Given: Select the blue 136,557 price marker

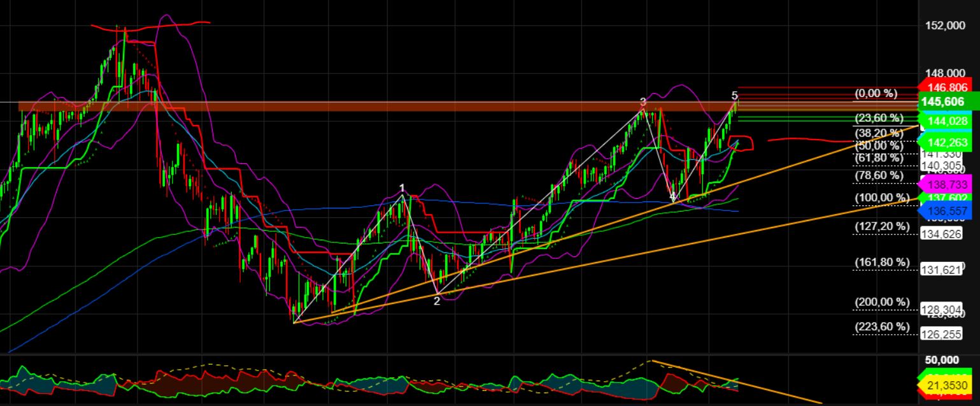Looking at the screenshot, I should pyautogui.click(x=947, y=210).
